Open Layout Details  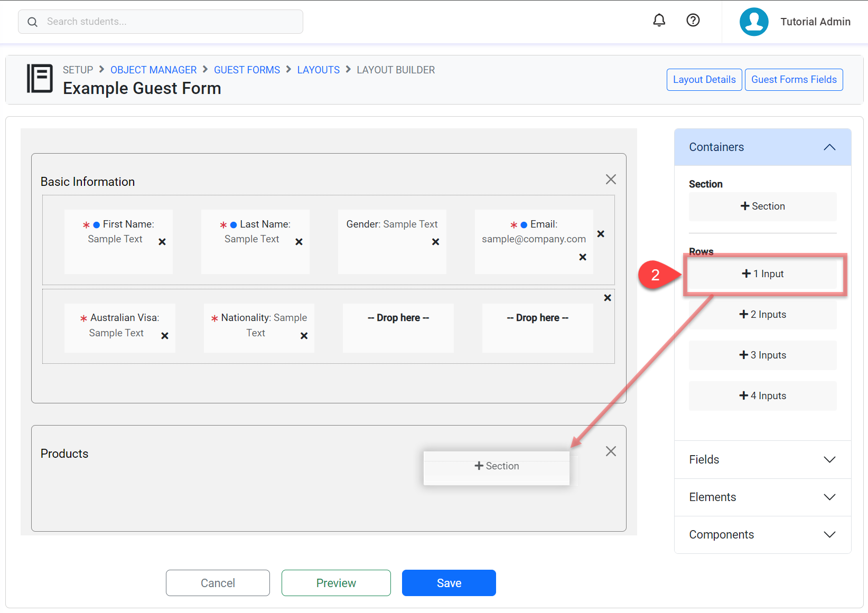click(704, 80)
